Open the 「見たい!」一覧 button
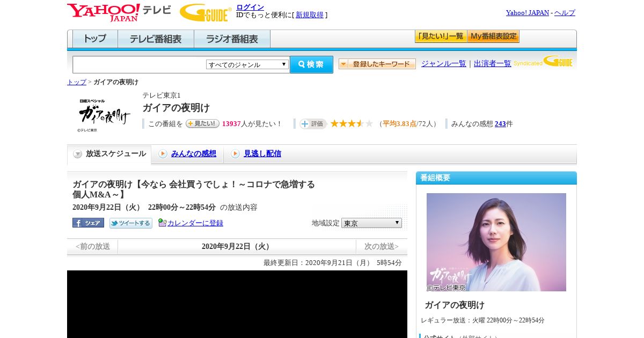This screenshot has height=338, width=644. [x=441, y=36]
